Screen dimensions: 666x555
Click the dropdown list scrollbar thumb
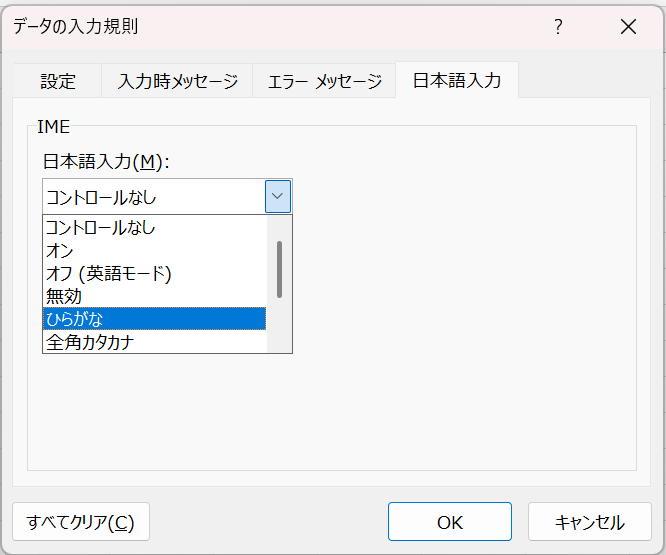(x=279, y=269)
